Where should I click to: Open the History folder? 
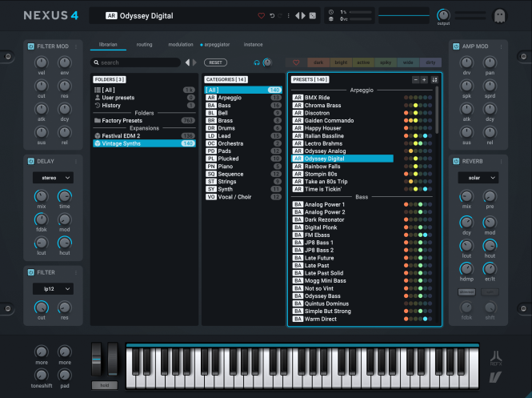coord(144,105)
